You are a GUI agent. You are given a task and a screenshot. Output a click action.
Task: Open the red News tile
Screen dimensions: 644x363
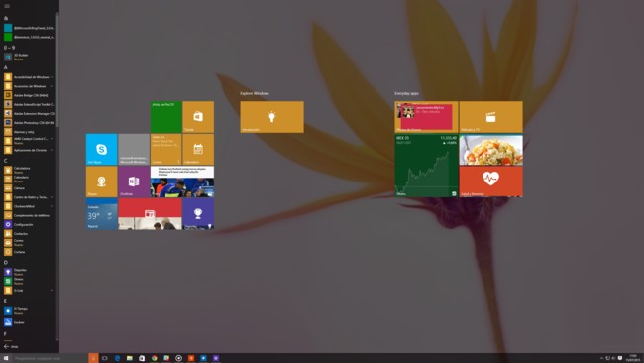(x=150, y=214)
